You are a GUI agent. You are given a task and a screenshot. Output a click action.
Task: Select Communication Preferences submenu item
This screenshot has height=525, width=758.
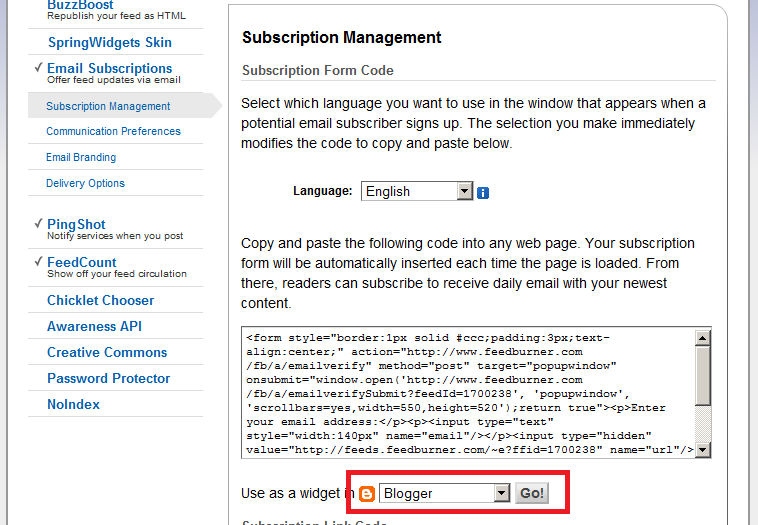pyautogui.click(x=113, y=131)
